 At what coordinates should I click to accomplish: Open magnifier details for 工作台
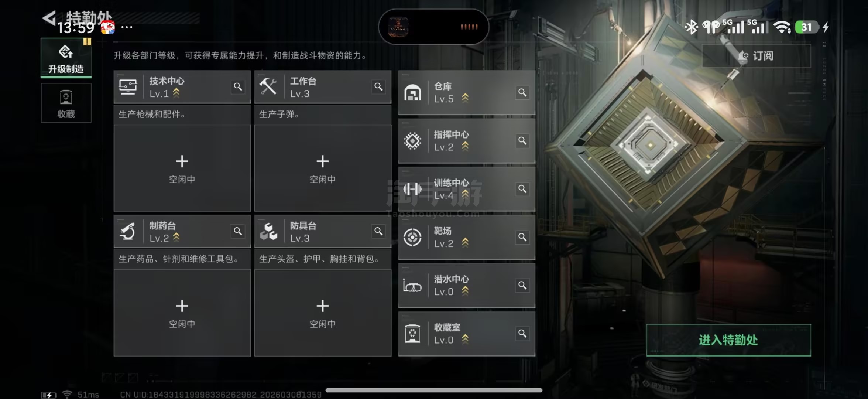click(378, 87)
